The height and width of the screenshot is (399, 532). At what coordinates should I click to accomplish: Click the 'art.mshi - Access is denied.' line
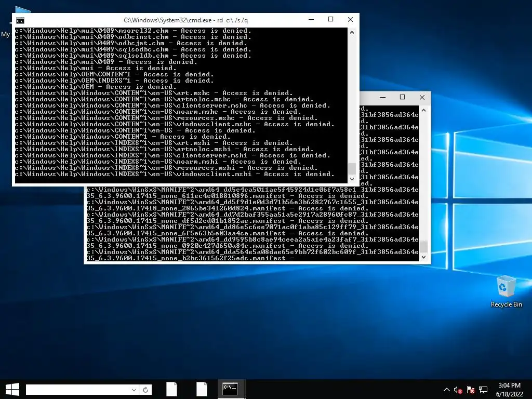pos(154,143)
